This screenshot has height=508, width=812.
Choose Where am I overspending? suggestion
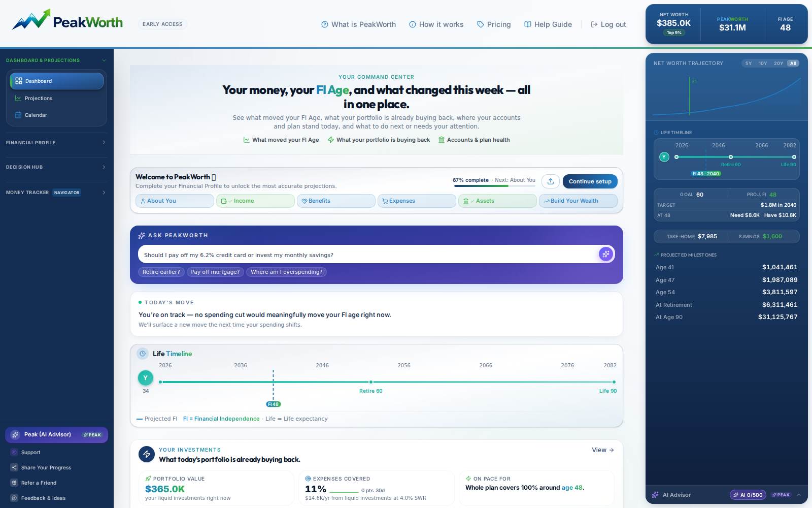coord(286,272)
